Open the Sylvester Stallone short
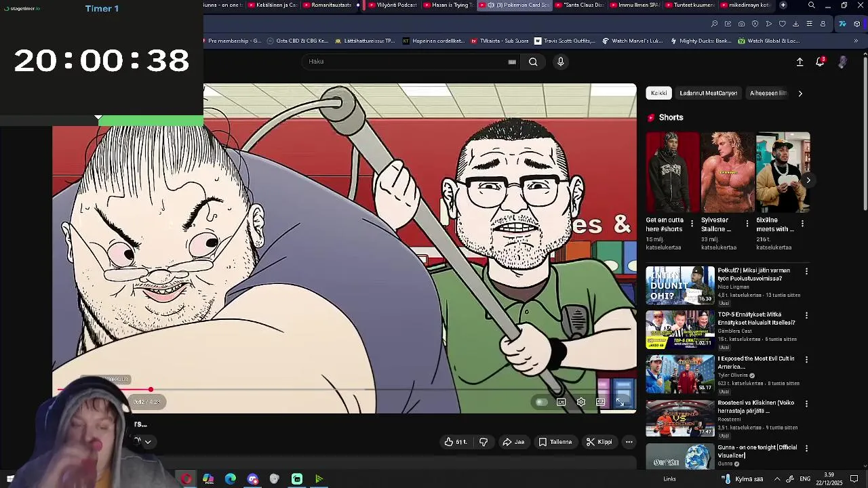This screenshot has height=488, width=868. (728, 173)
